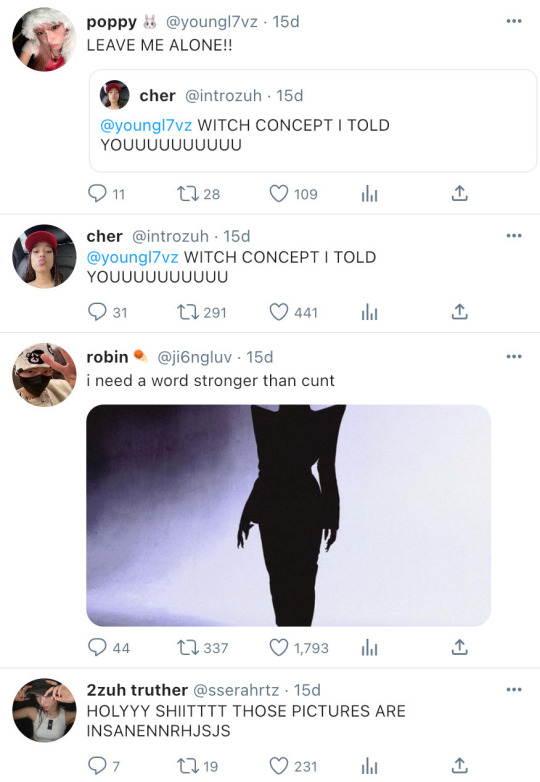Share robin's silhouette tweet
The width and height of the screenshot is (540, 782).
coord(459,647)
